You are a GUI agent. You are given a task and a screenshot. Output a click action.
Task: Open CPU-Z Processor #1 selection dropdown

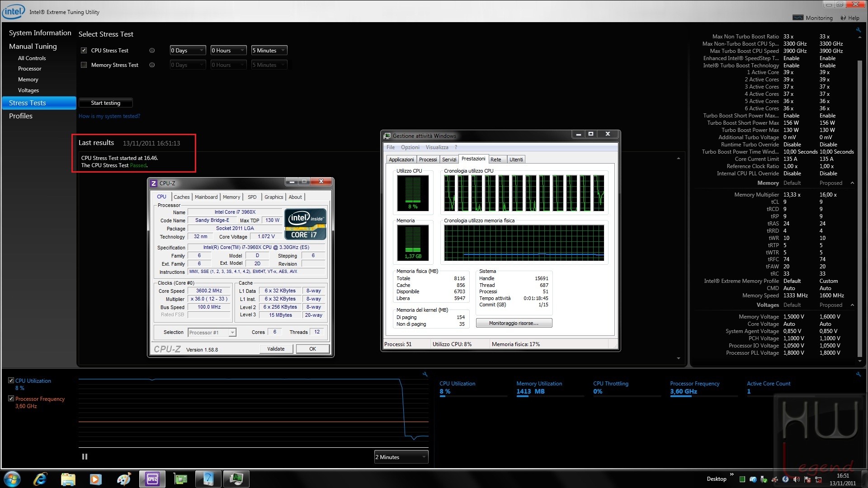[x=212, y=333]
